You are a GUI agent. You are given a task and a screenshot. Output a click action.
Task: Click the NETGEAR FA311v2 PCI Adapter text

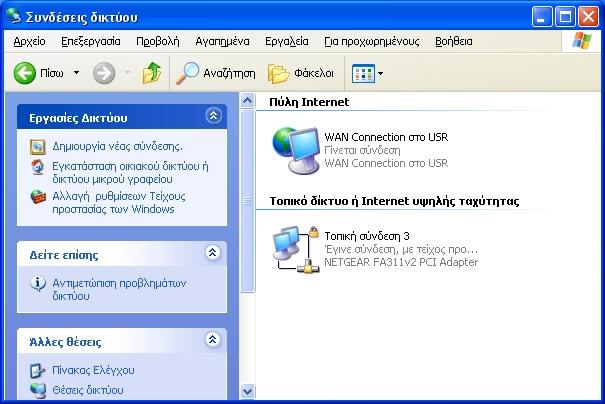[x=401, y=262]
